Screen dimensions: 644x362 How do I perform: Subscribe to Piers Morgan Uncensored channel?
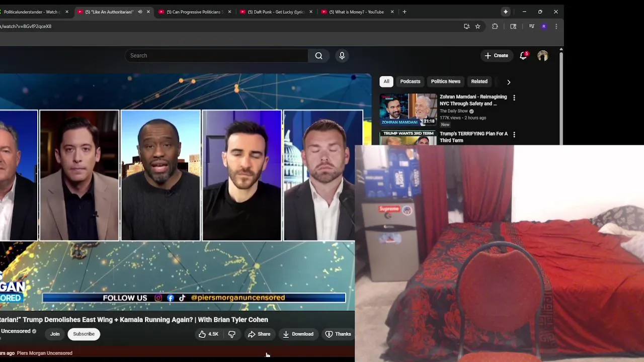84,334
